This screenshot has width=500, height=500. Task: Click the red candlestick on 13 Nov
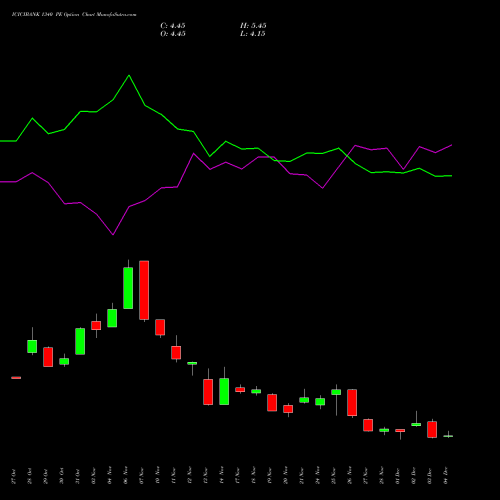click(208, 392)
